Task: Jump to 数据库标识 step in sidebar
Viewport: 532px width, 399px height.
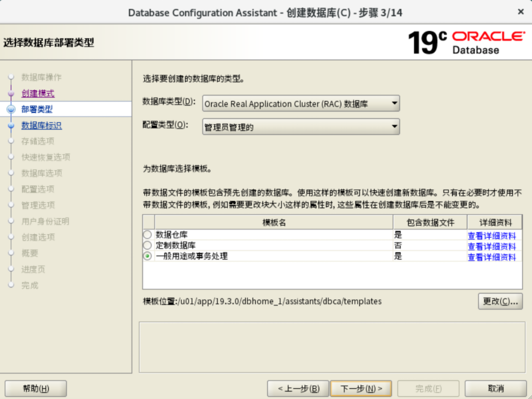Action: [x=42, y=126]
